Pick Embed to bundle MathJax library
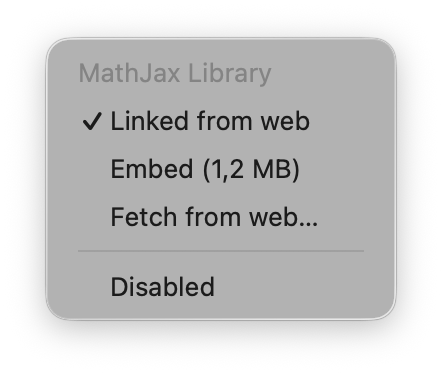The height and width of the screenshot is (374, 442). click(x=221, y=169)
